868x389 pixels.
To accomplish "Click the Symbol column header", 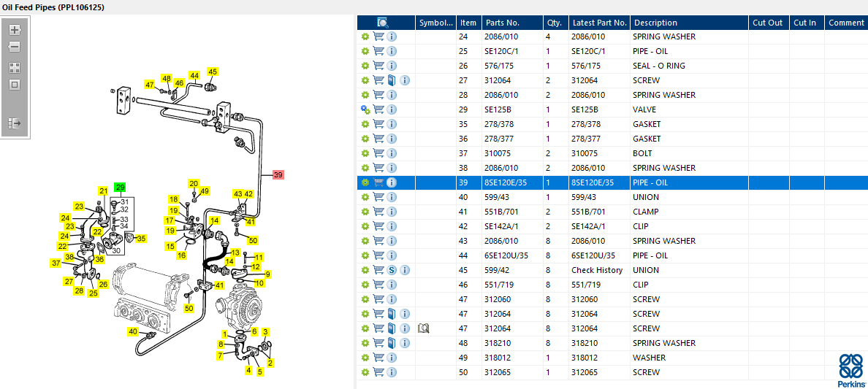I will tap(436, 23).
